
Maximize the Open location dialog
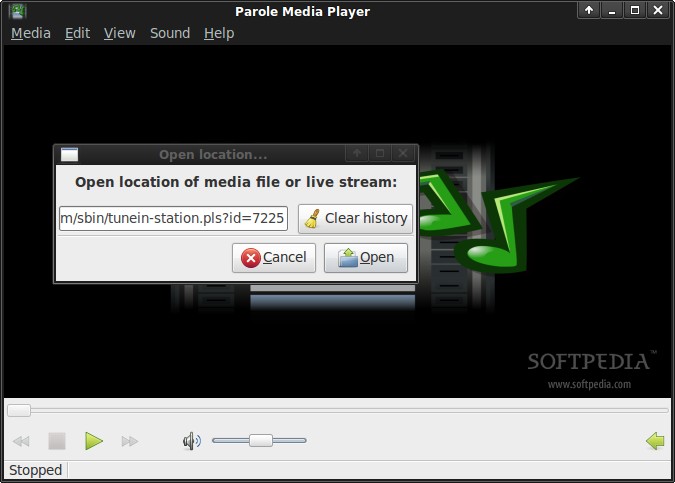click(x=380, y=153)
